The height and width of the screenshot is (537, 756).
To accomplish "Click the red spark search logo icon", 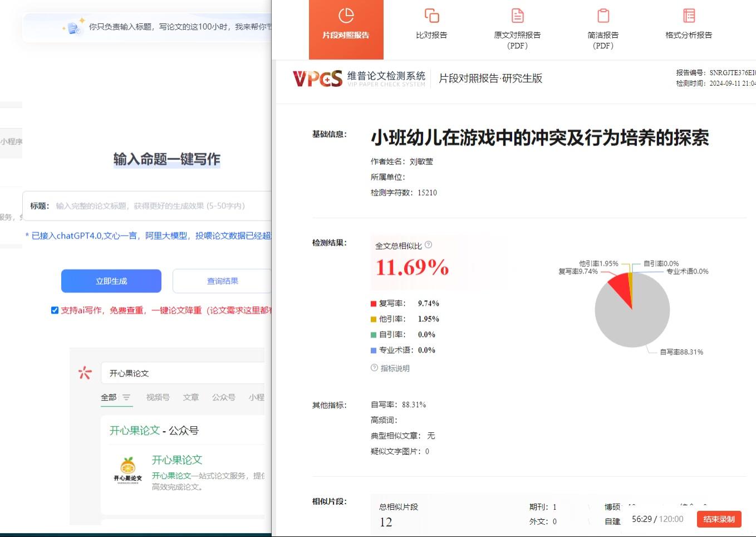I will [x=85, y=373].
